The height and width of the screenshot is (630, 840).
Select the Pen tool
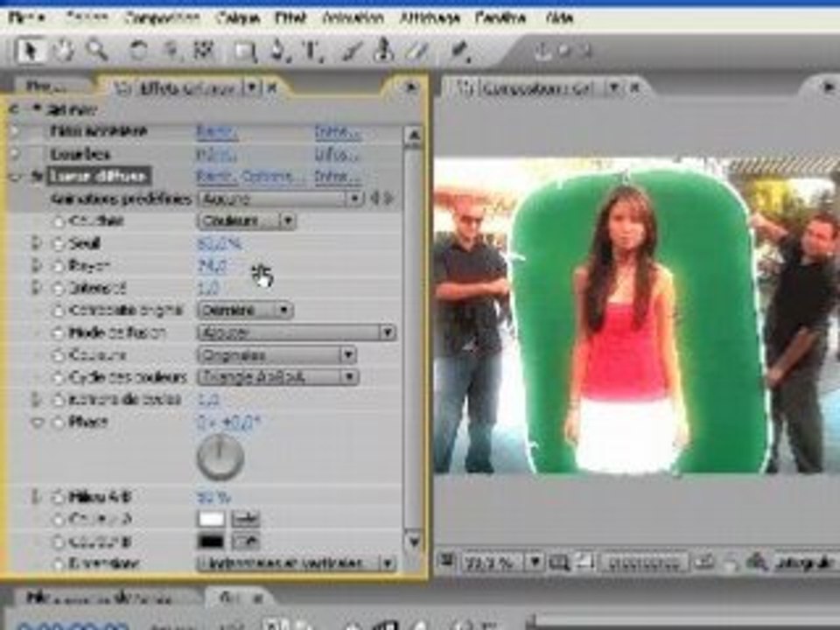pos(278,52)
